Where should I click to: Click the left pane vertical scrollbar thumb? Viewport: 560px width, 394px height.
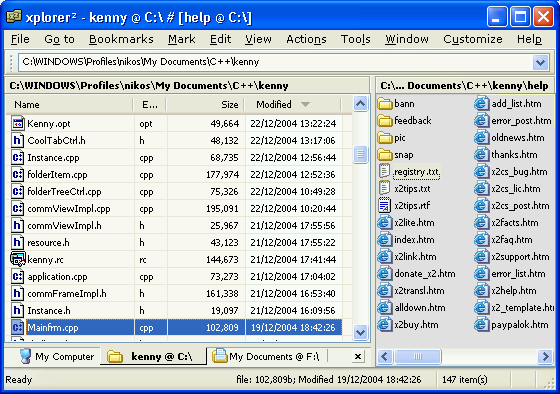tap(360, 154)
